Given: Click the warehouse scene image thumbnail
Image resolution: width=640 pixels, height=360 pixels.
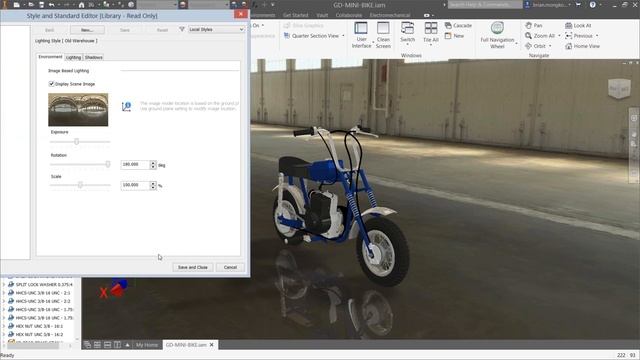Looking at the screenshot, I should pyautogui.click(x=78, y=109).
